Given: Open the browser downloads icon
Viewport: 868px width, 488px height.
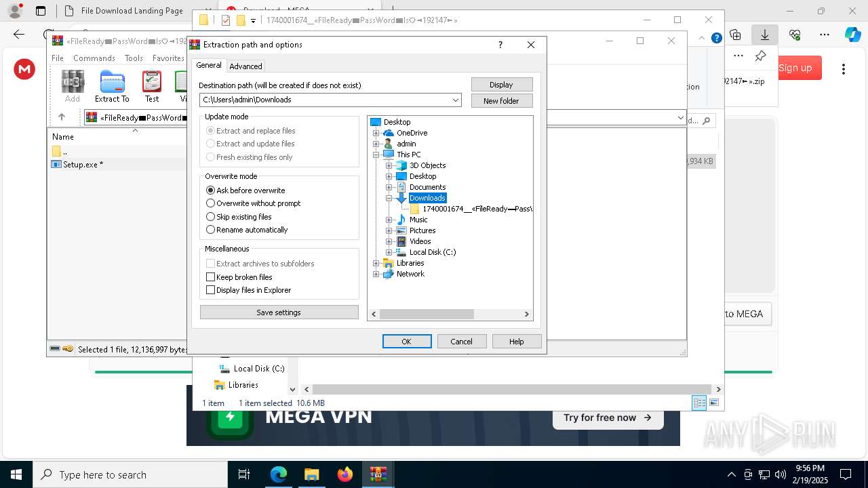Looking at the screenshot, I should (765, 34).
